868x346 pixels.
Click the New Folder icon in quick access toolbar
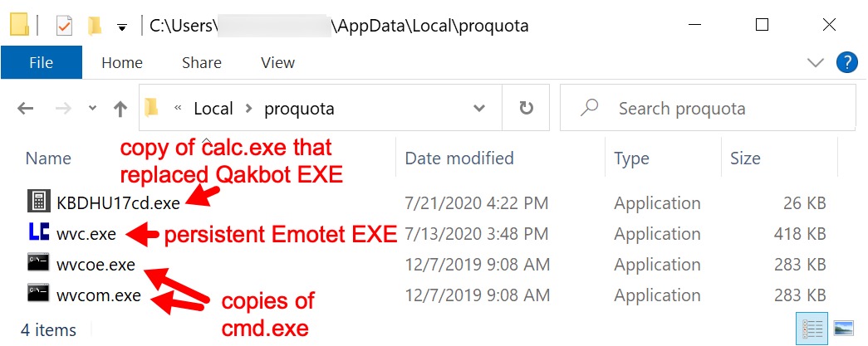(x=96, y=26)
